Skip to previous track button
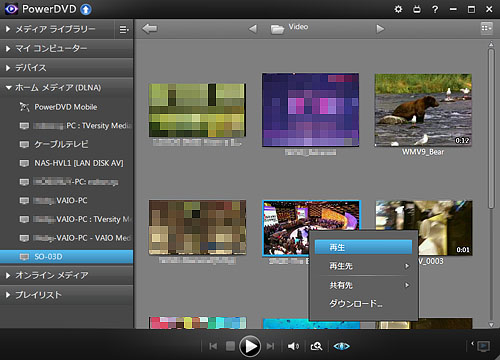The image size is (500, 360). (x=213, y=346)
